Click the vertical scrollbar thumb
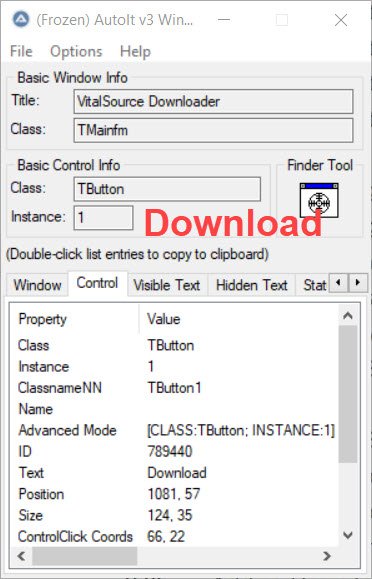Viewport: 372px width, 579px height. pyautogui.click(x=348, y=394)
